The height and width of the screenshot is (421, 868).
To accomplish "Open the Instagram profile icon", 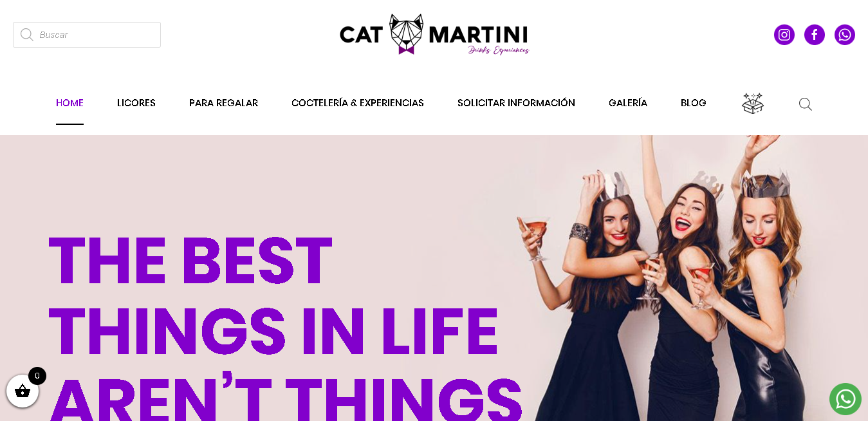I will (784, 35).
